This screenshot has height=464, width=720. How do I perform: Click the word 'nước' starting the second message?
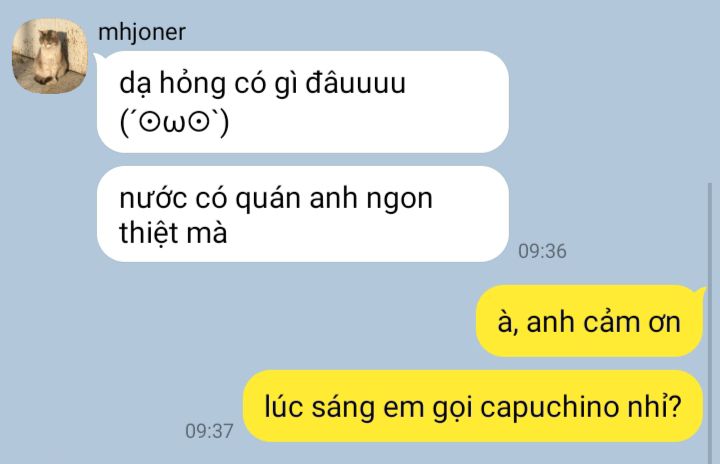coord(153,199)
